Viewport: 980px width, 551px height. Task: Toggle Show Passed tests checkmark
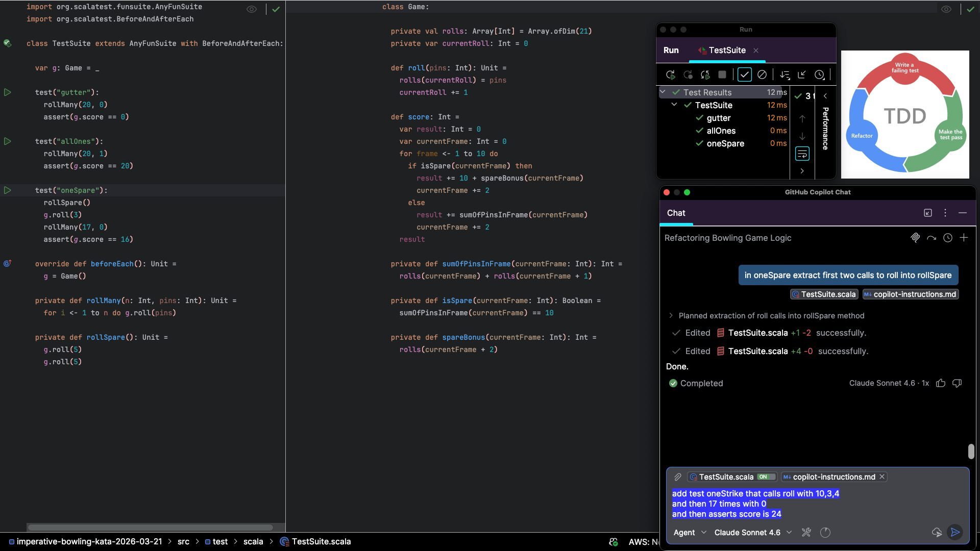pos(744,75)
